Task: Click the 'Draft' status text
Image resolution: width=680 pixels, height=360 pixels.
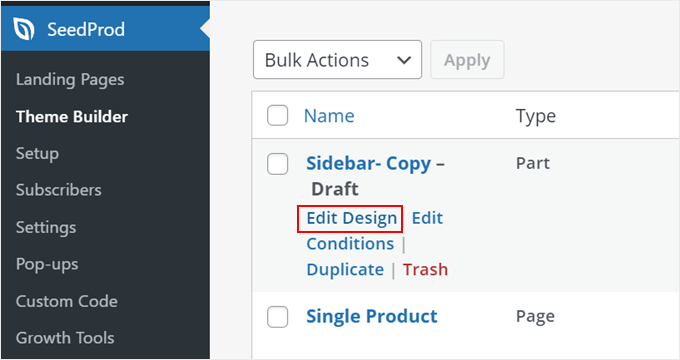Action: [335, 189]
